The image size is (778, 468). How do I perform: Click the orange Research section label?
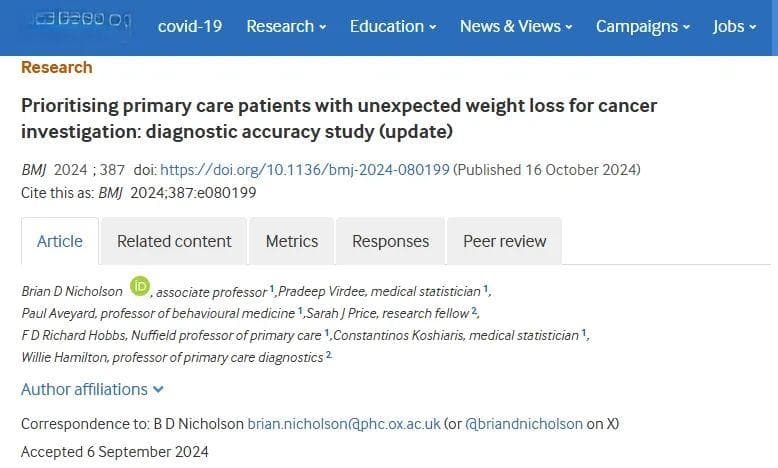pyautogui.click(x=57, y=67)
